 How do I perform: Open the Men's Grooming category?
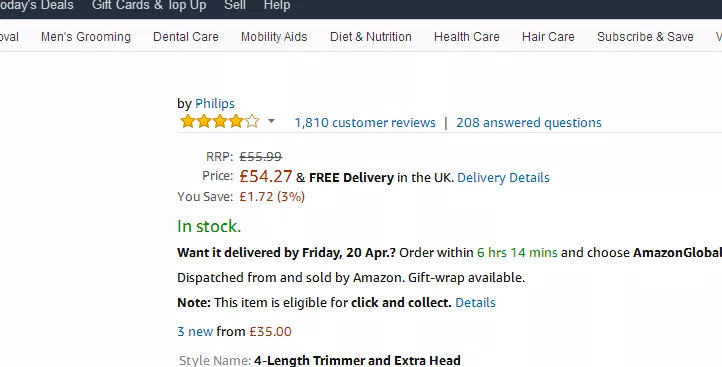pyautogui.click(x=86, y=37)
